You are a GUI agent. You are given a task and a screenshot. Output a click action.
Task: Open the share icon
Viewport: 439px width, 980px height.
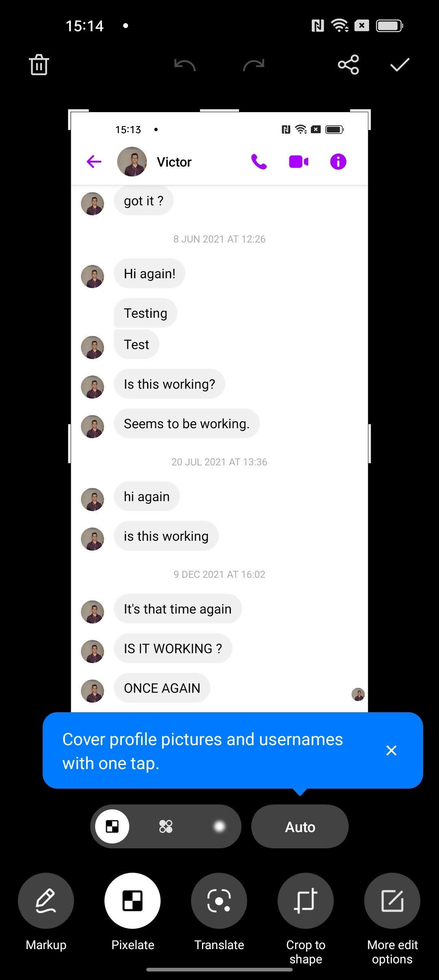pyautogui.click(x=348, y=65)
